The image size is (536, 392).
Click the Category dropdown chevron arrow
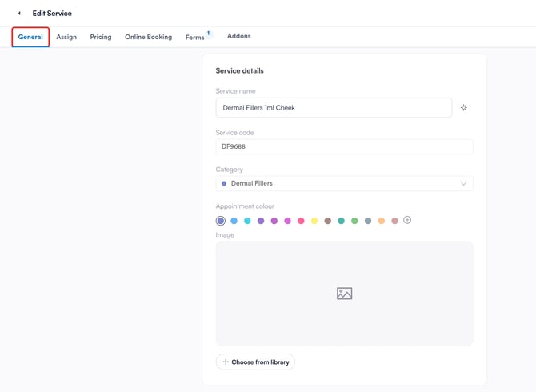(x=463, y=183)
